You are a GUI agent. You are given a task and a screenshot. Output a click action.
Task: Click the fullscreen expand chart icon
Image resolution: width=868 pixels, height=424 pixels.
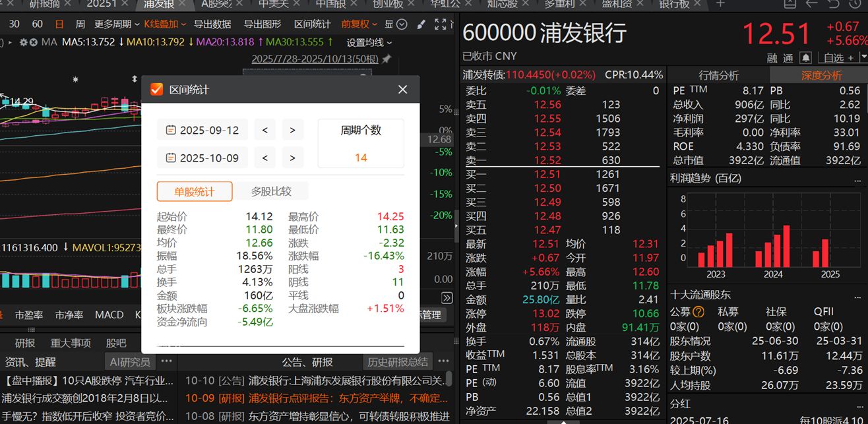pos(441,24)
